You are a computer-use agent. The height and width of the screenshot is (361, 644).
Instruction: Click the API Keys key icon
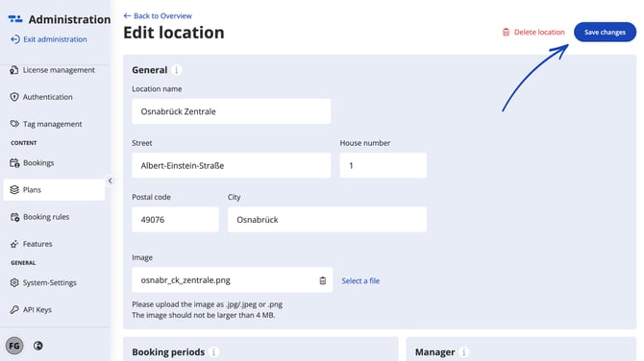click(14, 310)
